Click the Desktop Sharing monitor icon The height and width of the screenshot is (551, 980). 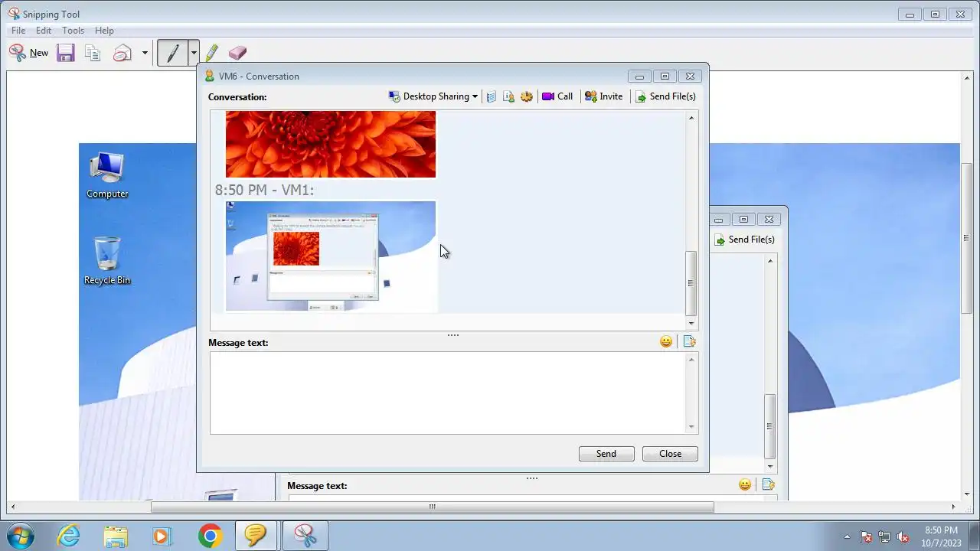[x=394, y=96]
